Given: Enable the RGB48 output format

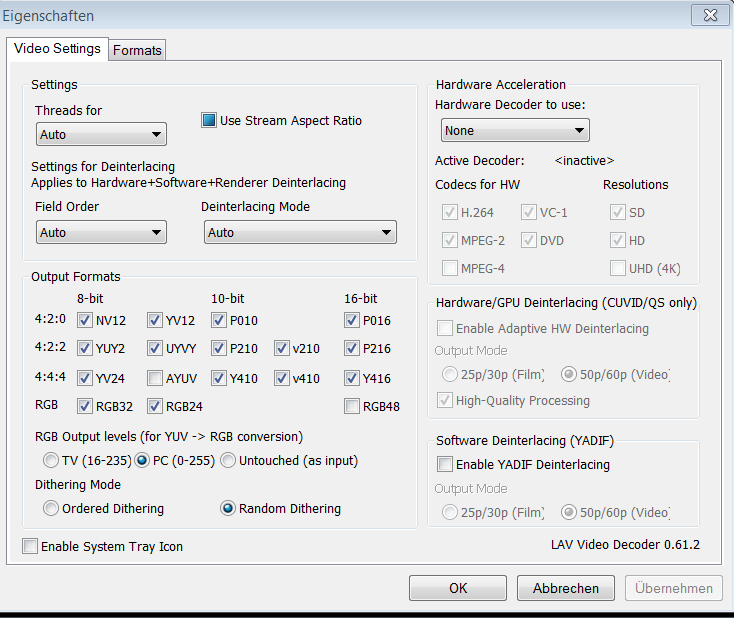Looking at the screenshot, I should [x=351, y=406].
